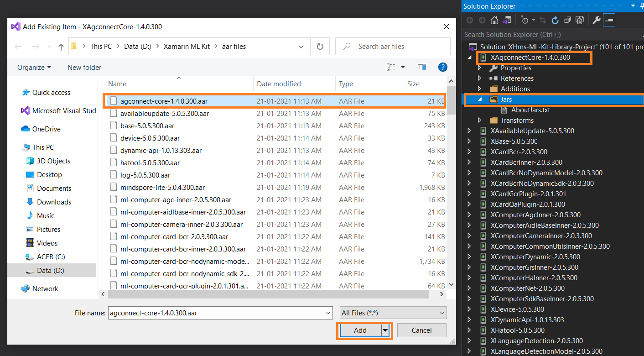Image resolution: width=644 pixels, height=356 pixels.
Task: Click the Show All Files icon
Action: pos(580,20)
